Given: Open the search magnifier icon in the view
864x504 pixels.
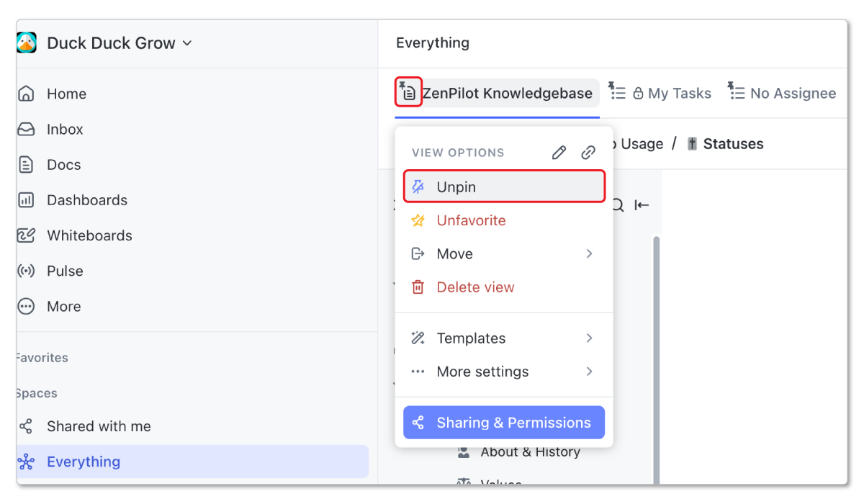Looking at the screenshot, I should (x=617, y=205).
